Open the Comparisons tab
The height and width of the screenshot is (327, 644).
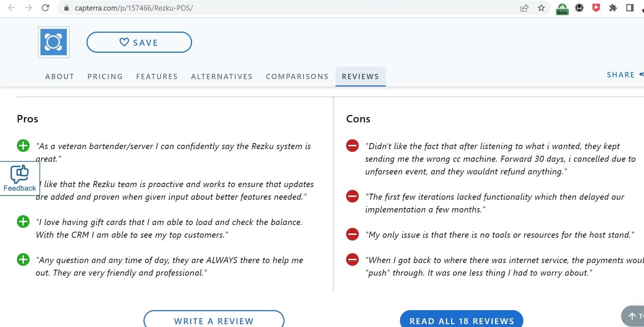click(297, 76)
